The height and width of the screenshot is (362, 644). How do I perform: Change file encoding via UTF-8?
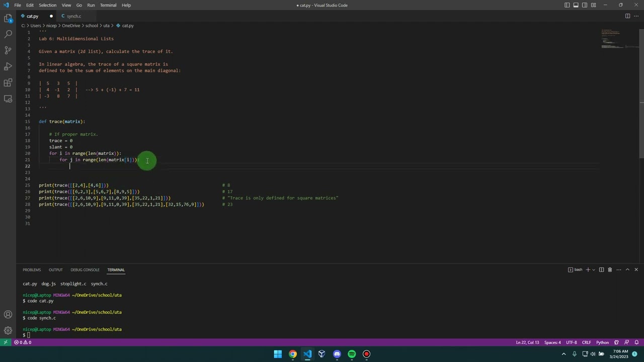[x=572, y=342]
